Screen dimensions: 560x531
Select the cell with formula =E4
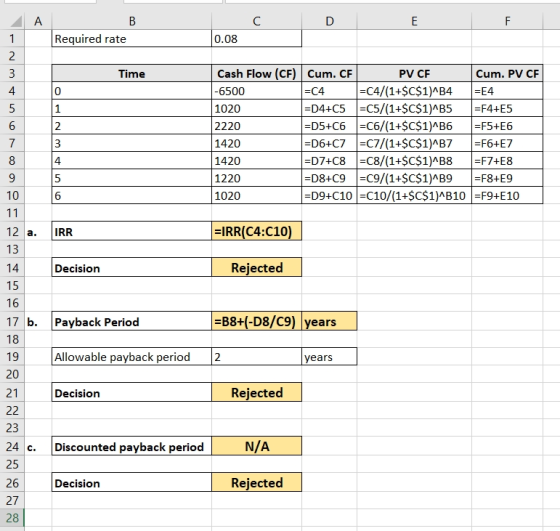(x=507, y=91)
